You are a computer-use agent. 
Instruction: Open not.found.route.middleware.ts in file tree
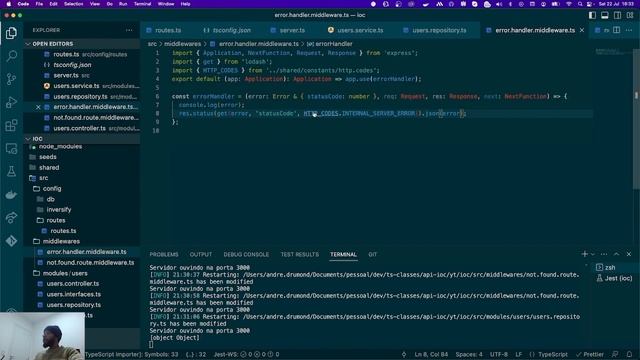point(90,262)
